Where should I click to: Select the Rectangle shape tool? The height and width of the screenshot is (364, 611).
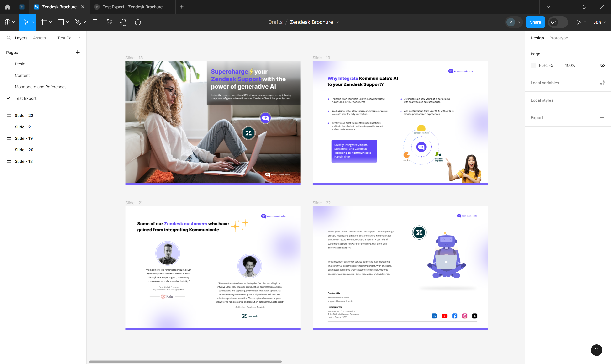click(x=61, y=22)
